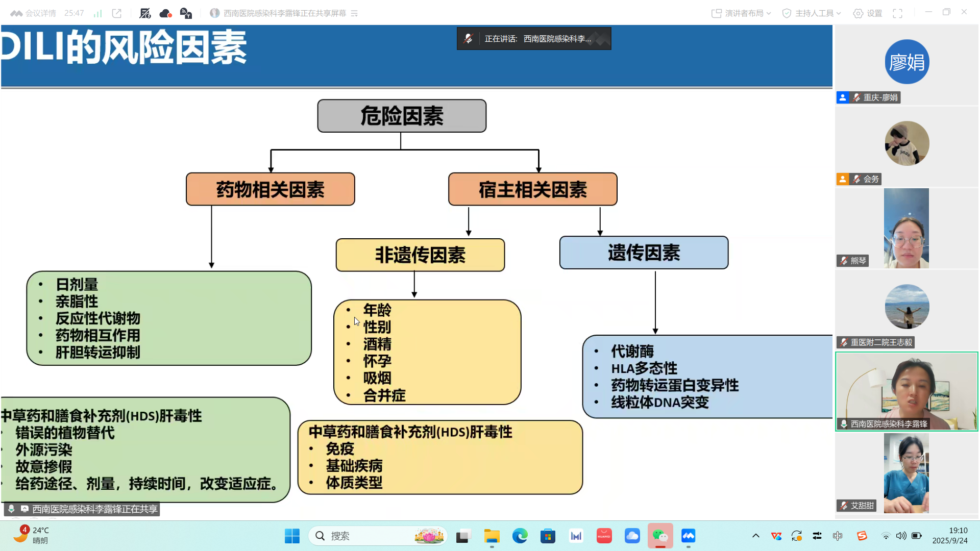
Task: Open the 主持人工具 host tools dropdown
Action: point(811,14)
